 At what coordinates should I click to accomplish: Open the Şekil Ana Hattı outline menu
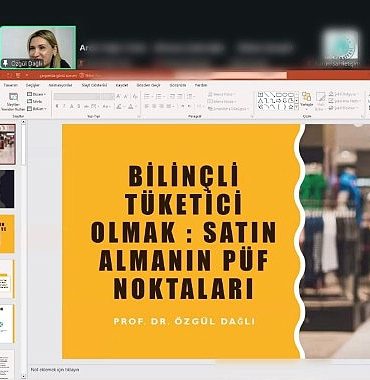345,101
